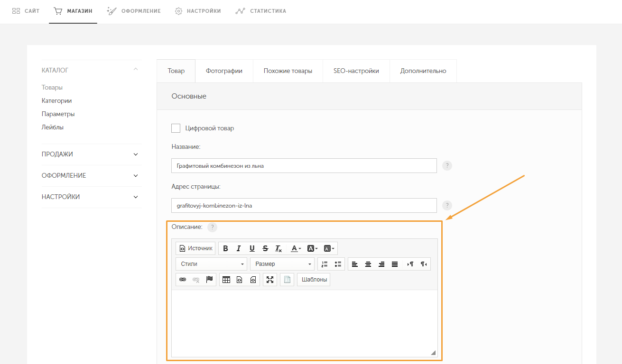The width and height of the screenshot is (622, 364).
Task: Open Лейблы in the catalog sidebar
Action: [53, 127]
